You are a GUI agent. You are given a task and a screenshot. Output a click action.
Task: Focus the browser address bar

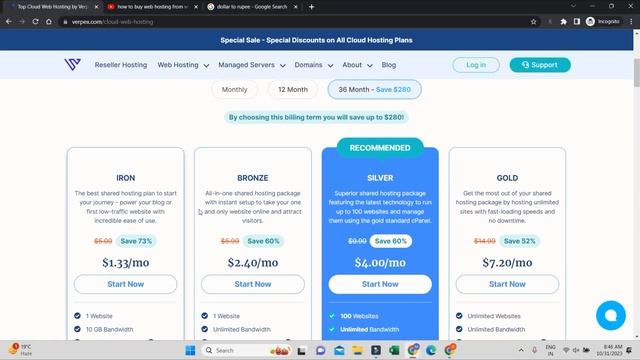pos(294,22)
